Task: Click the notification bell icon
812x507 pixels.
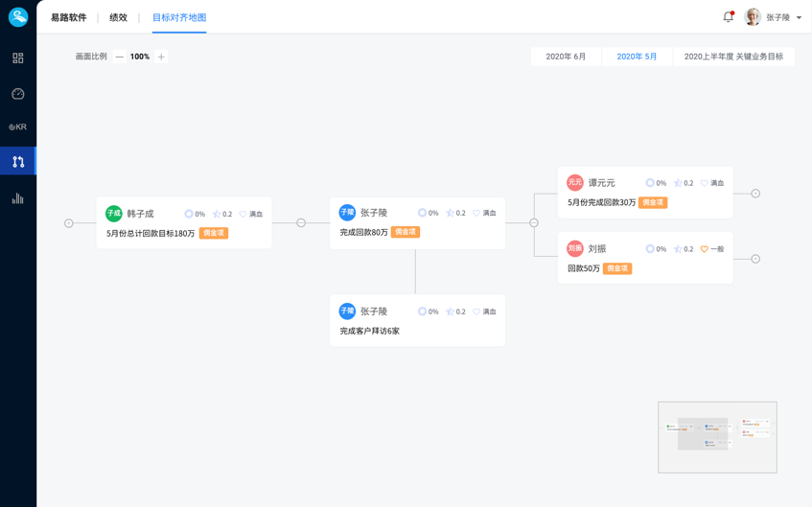Action: pos(728,17)
